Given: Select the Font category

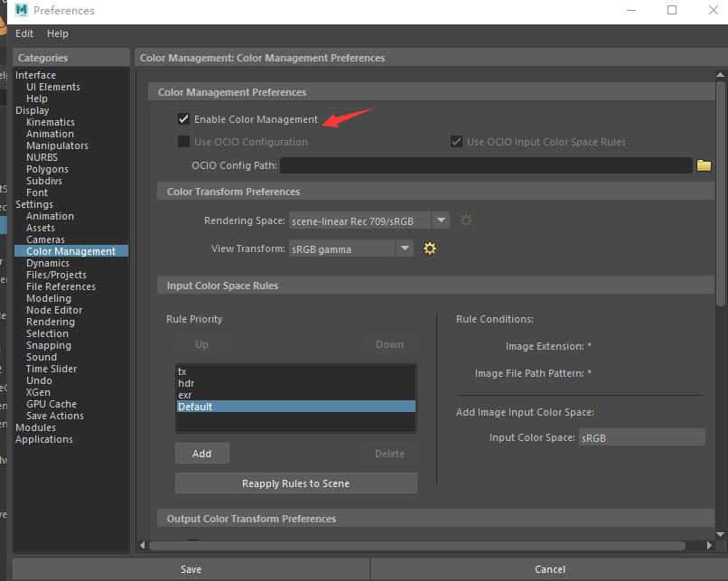Looking at the screenshot, I should tap(37, 192).
